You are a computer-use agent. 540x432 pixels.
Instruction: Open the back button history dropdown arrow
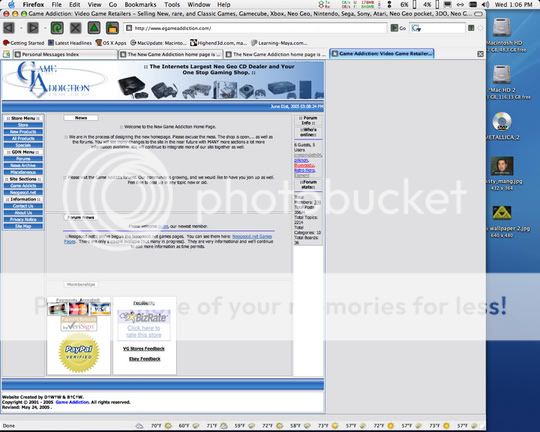(21, 28)
